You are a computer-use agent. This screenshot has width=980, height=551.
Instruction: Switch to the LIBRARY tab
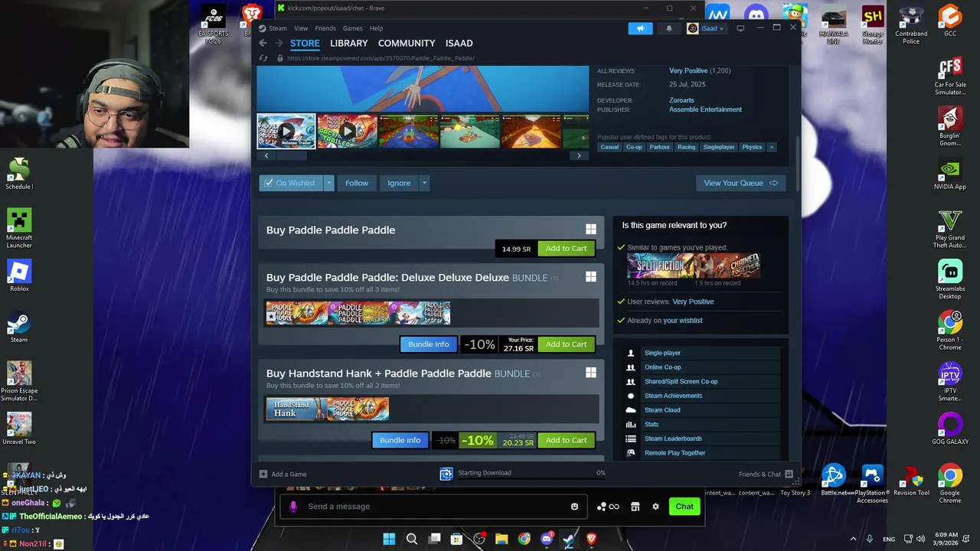click(x=349, y=43)
